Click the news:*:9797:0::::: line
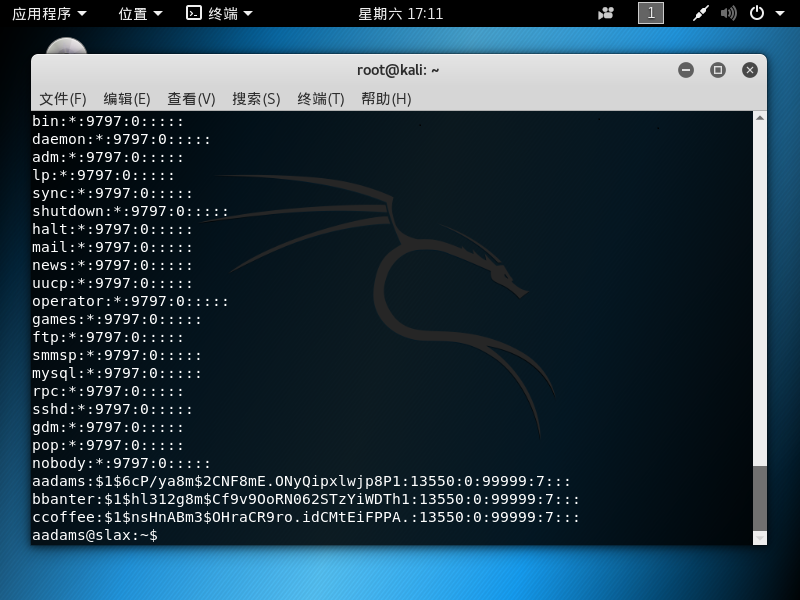Screen dimensions: 800x600 pyautogui.click(x=112, y=265)
